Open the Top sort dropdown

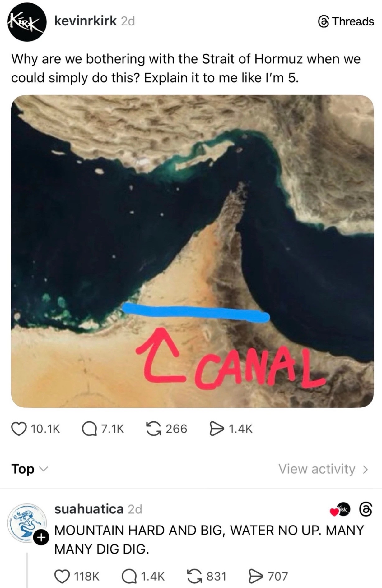pos(30,469)
